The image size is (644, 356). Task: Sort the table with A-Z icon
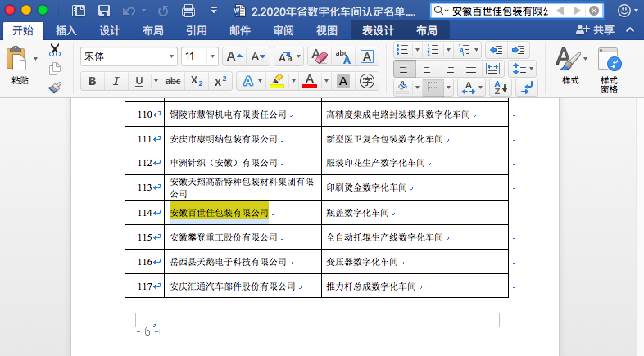tap(501, 88)
